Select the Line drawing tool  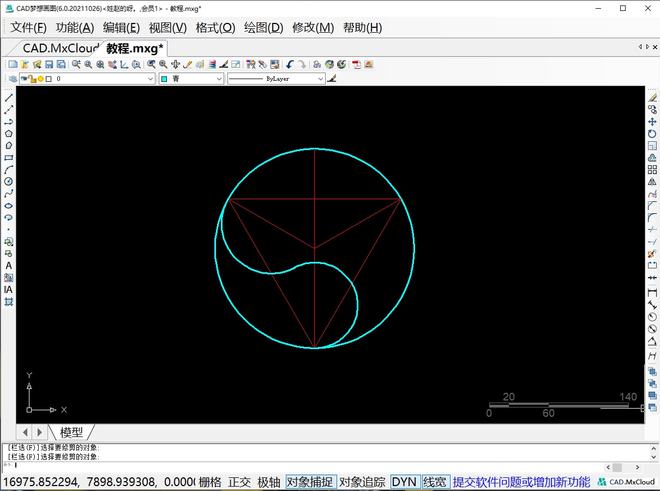(x=8, y=98)
